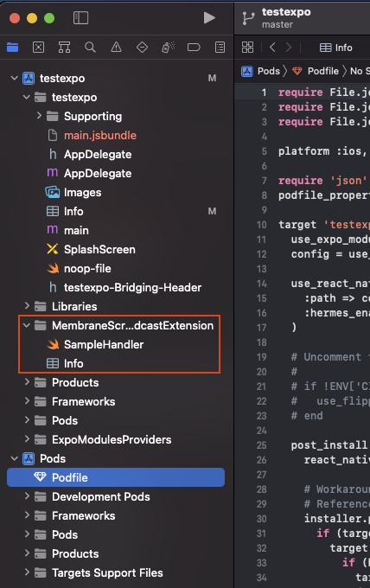Click the Pods project file icon

coord(29,458)
